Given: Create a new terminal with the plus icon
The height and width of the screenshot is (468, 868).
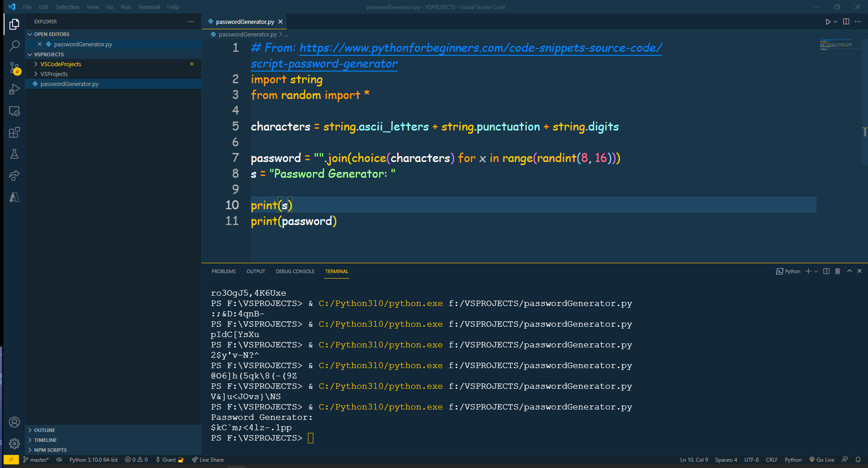Looking at the screenshot, I should click(x=808, y=271).
